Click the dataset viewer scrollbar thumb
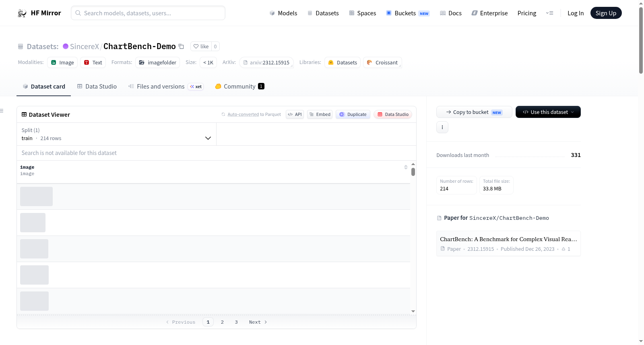The image size is (644, 345). pos(413,172)
